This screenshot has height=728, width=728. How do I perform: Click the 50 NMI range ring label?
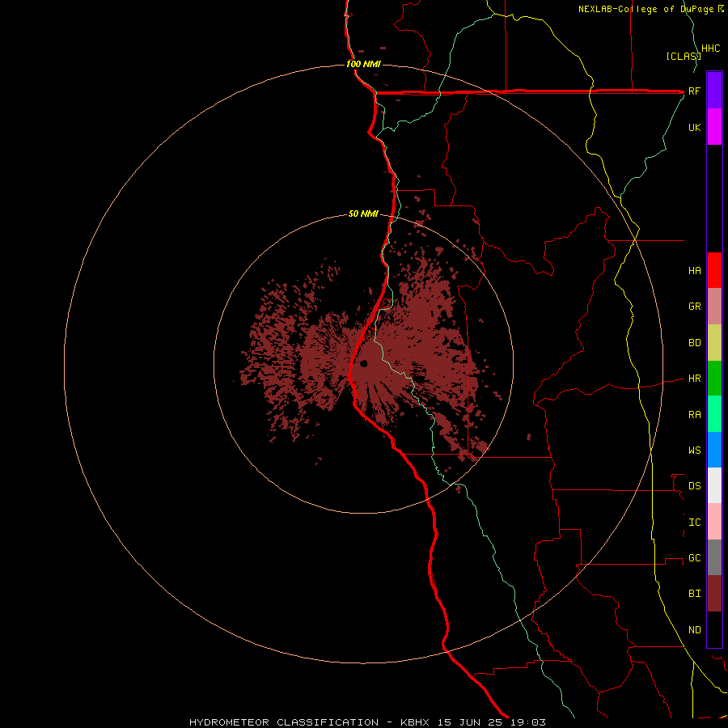(363, 214)
